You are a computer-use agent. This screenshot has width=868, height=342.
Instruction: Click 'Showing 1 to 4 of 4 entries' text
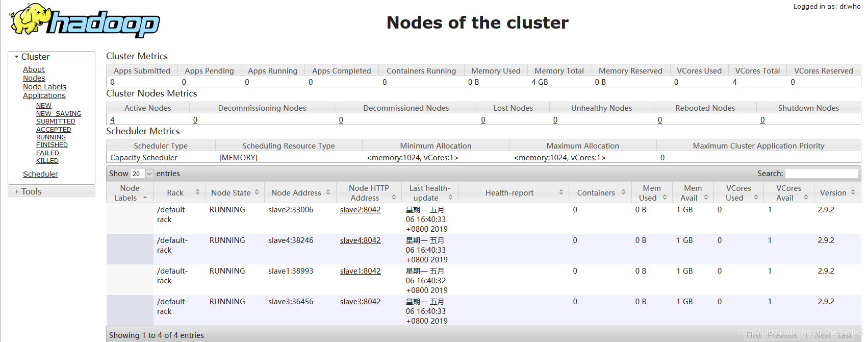click(157, 335)
